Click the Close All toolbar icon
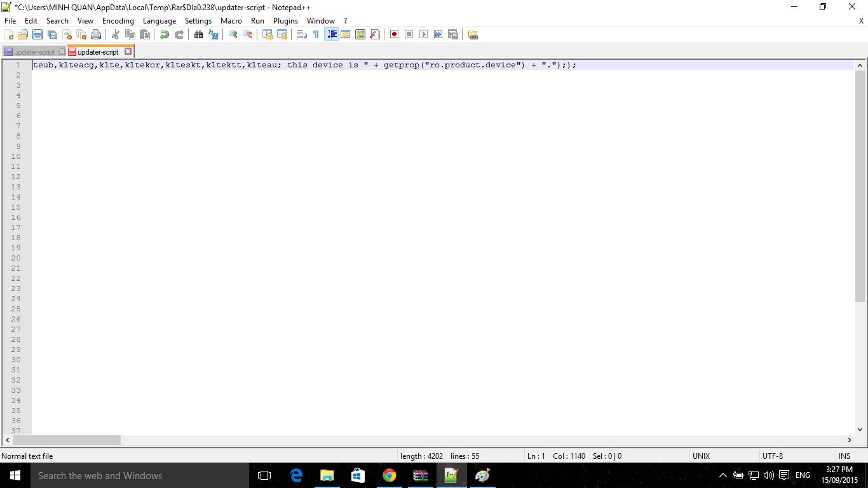The height and width of the screenshot is (488, 868). tap(81, 34)
